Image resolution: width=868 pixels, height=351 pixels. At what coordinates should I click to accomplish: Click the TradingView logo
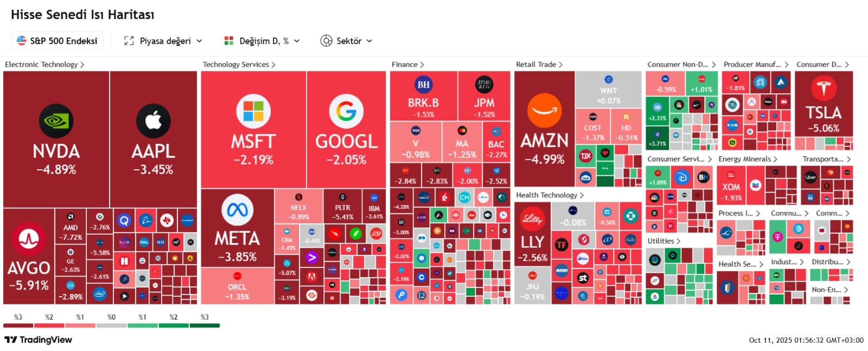point(39,340)
